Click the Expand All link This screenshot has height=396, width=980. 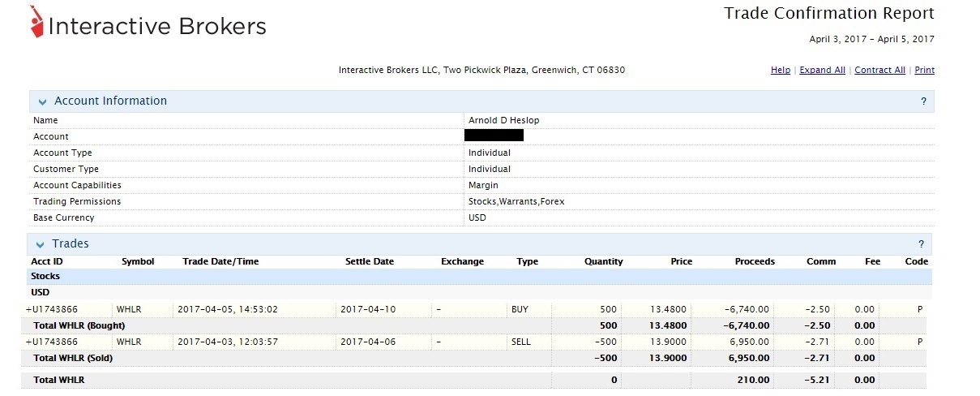822,71
